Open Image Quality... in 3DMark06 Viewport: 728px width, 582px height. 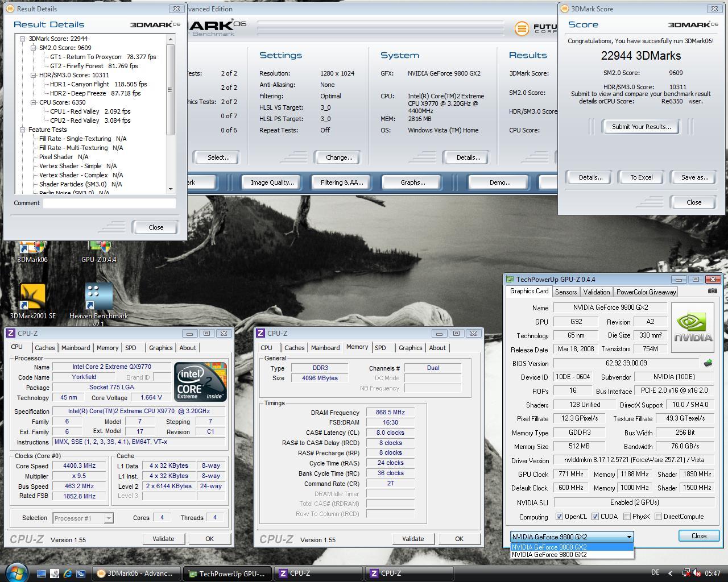(272, 182)
